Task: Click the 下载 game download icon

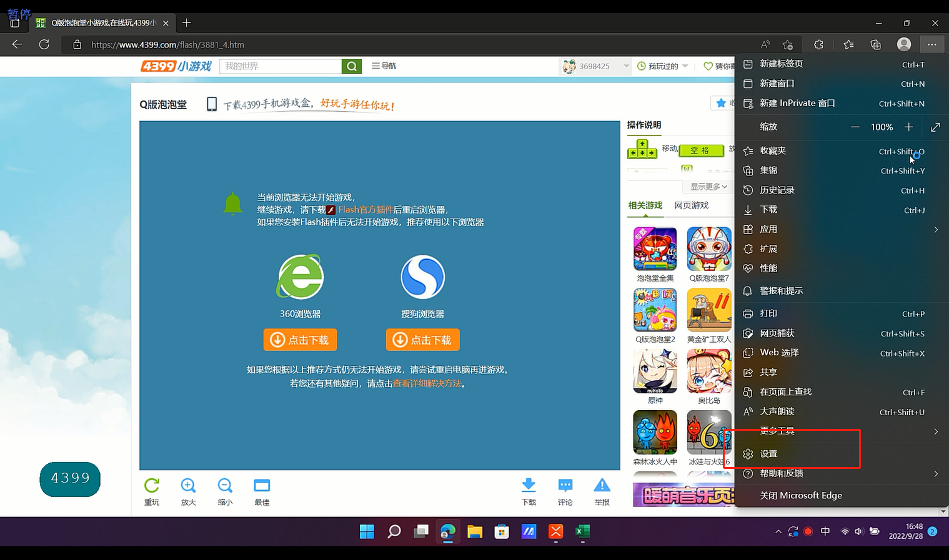Action: point(529,491)
